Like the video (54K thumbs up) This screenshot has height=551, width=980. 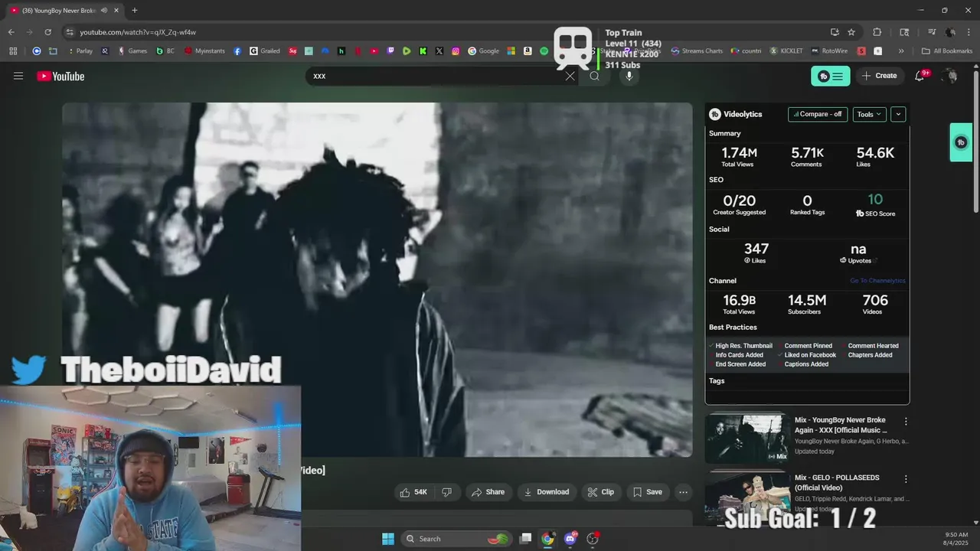pos(414,492)
